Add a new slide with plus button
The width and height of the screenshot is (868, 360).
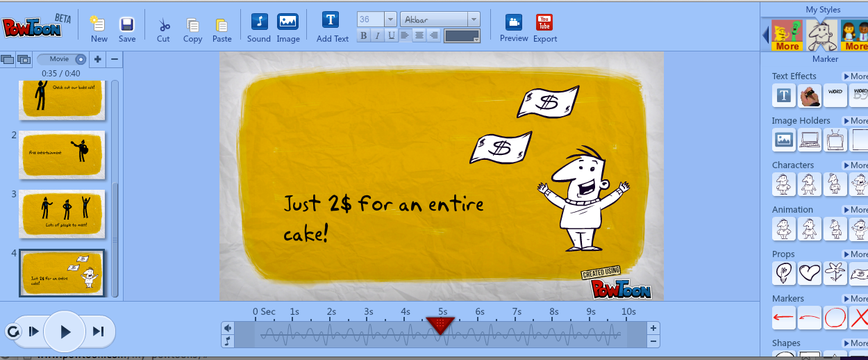tap(98, 59)
